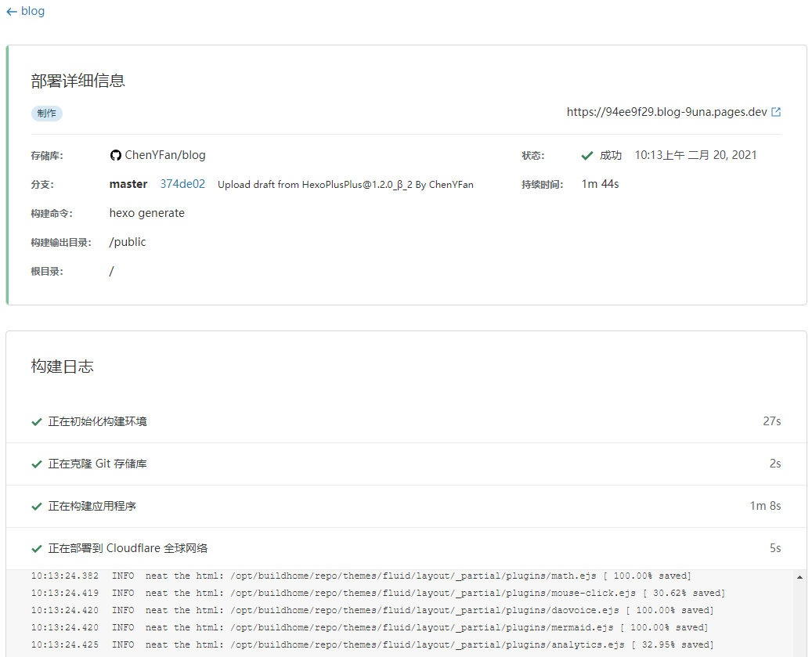Go back via the blog text link
The image size is (812, 657).
(33, 12)
